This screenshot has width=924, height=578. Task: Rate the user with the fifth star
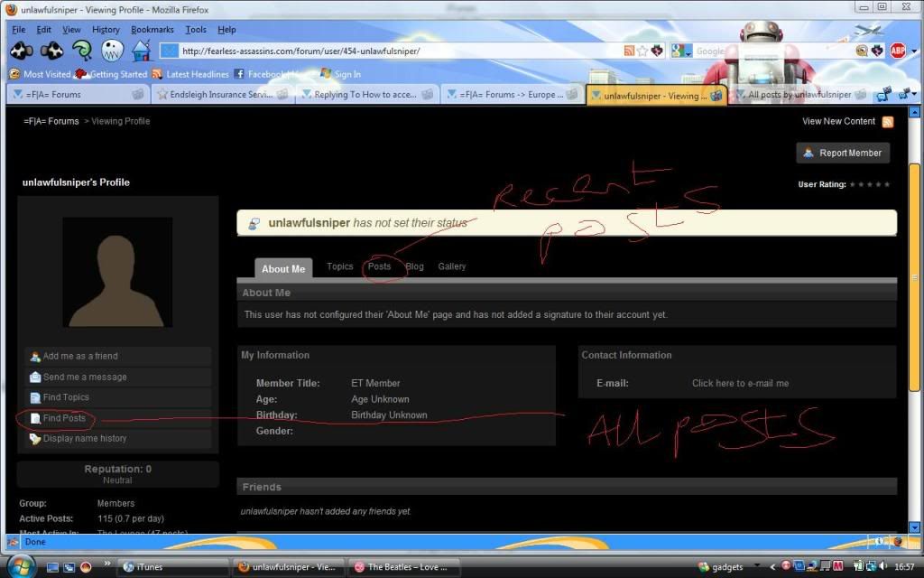click(887, 184)
